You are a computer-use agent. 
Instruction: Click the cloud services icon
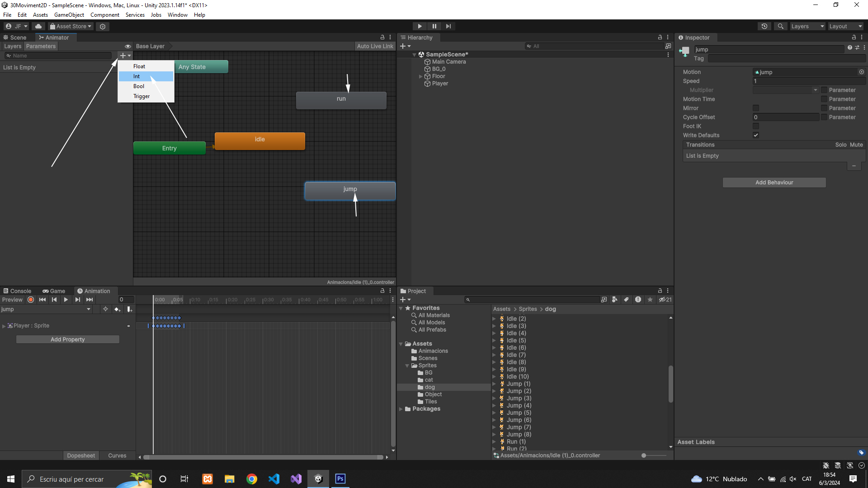[38, 26]
